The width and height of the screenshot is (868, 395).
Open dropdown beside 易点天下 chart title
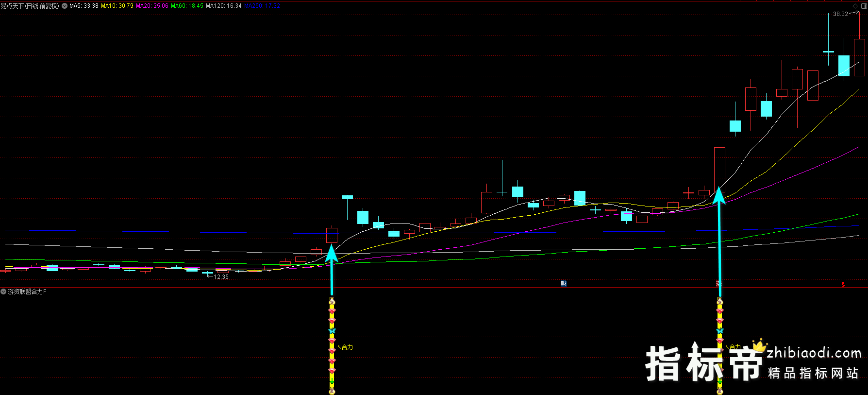tap(65, 6)
